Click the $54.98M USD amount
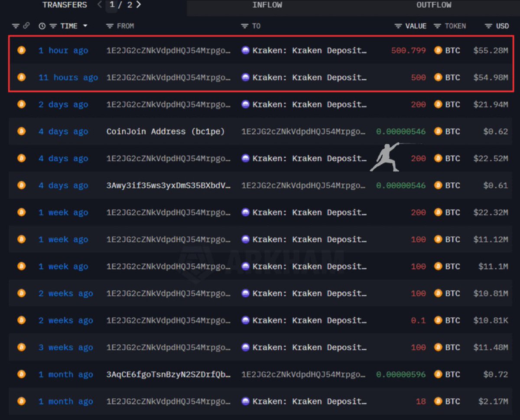 point(491,77)
